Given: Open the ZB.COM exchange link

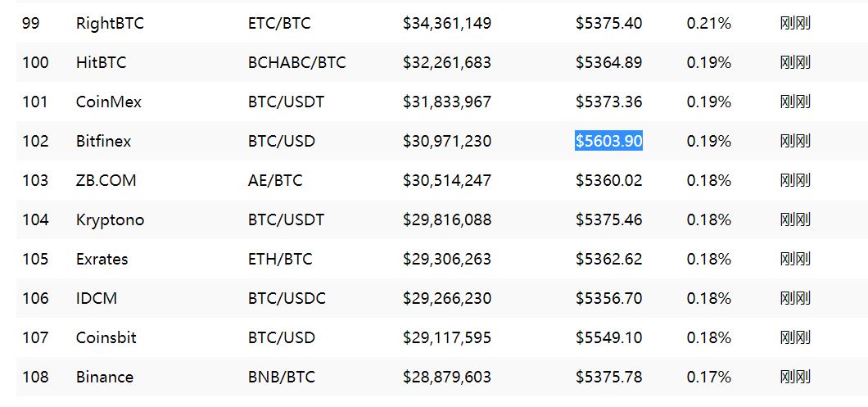Looking at the screenshot, I should click(106, 180).
